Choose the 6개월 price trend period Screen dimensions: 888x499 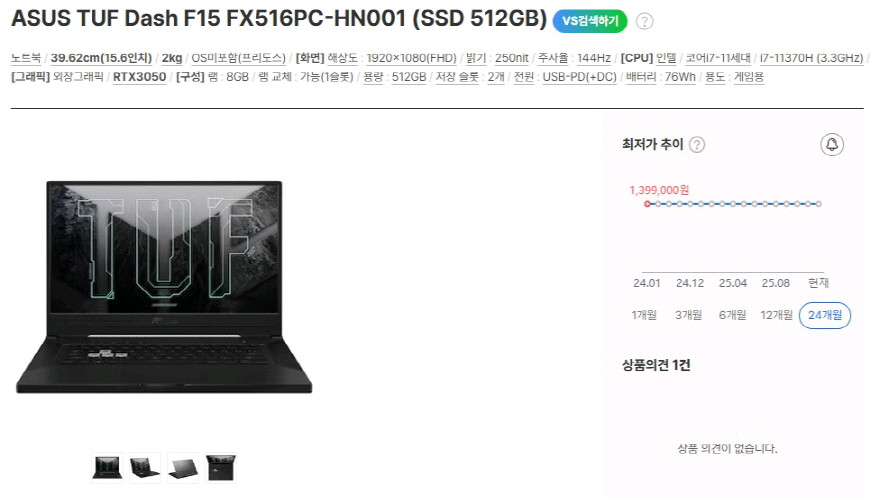pyautogui.click(x=732, y=315)
